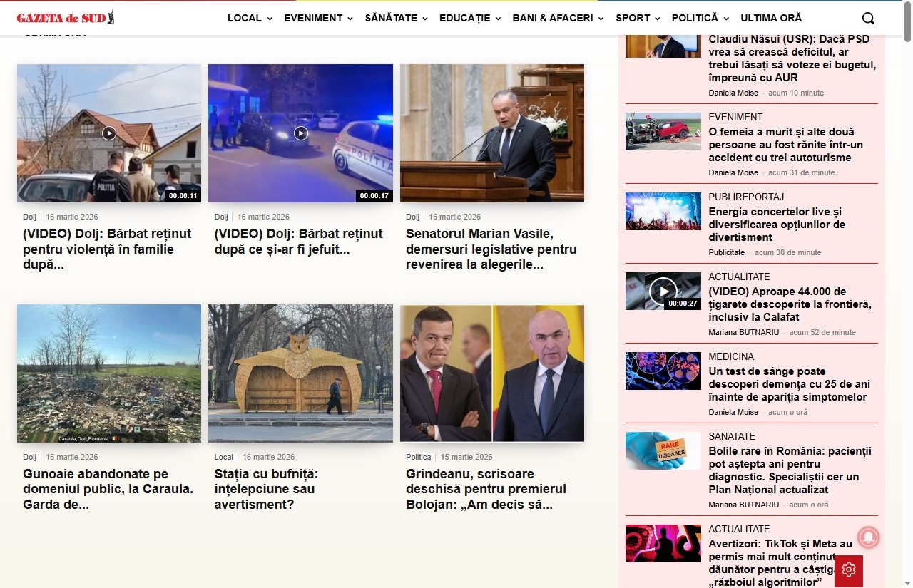This screenshot has height=588, width=913.
Task: Expand the POLITICĂ menu dropdown
Action: coord(700,19)
